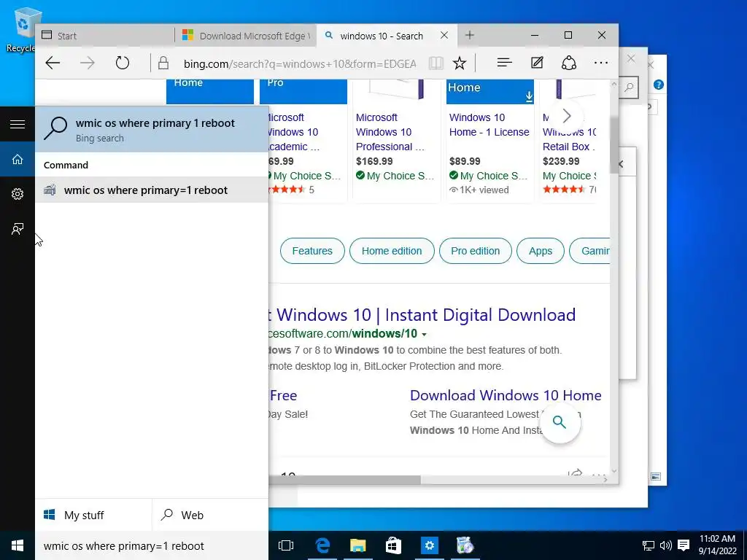The height and width of the screenshot is (560, 747).
Task: Open the installer icon on taskbar
Action: click(465, 545)
